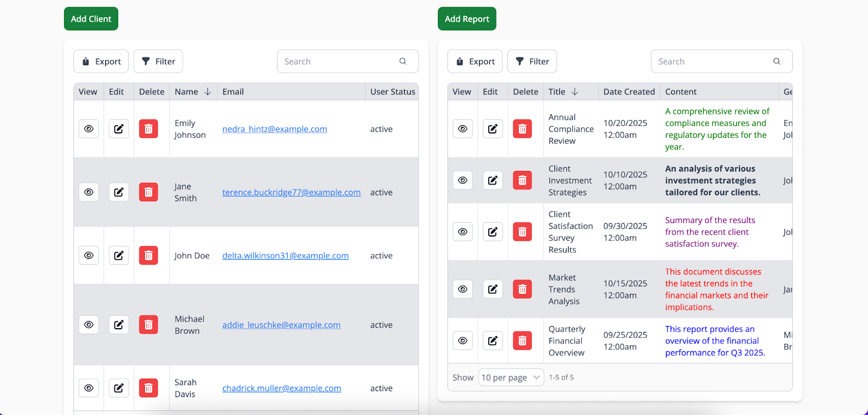Screen dimensions: 868x415
Task: Open the Filter options for reports
Action: [x=532, y=61]
